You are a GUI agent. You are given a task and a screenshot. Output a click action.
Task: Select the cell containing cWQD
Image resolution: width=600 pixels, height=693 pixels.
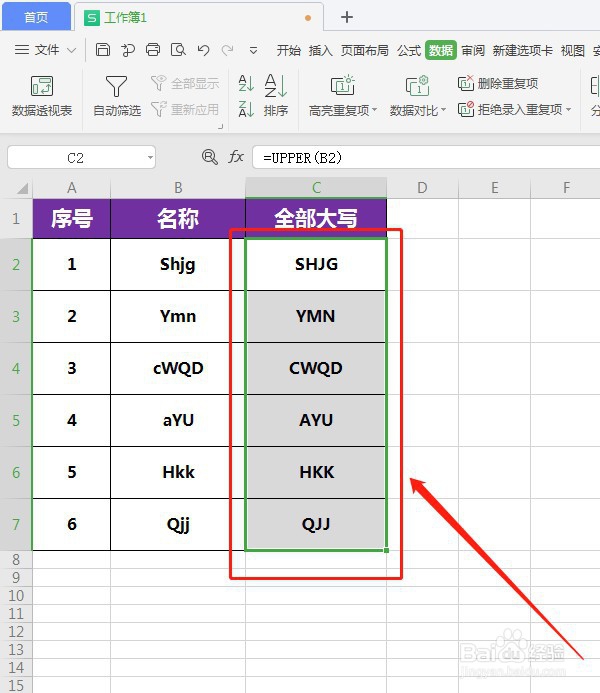178,368
